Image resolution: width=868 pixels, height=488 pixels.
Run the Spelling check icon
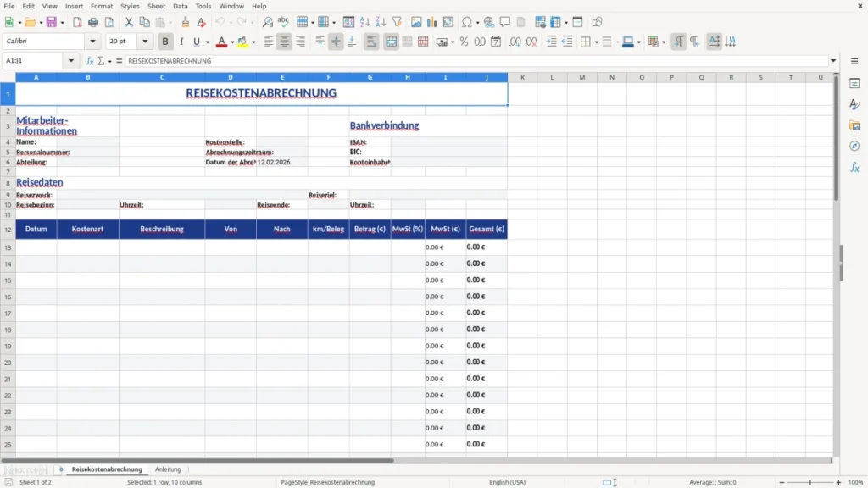point(283,22)
